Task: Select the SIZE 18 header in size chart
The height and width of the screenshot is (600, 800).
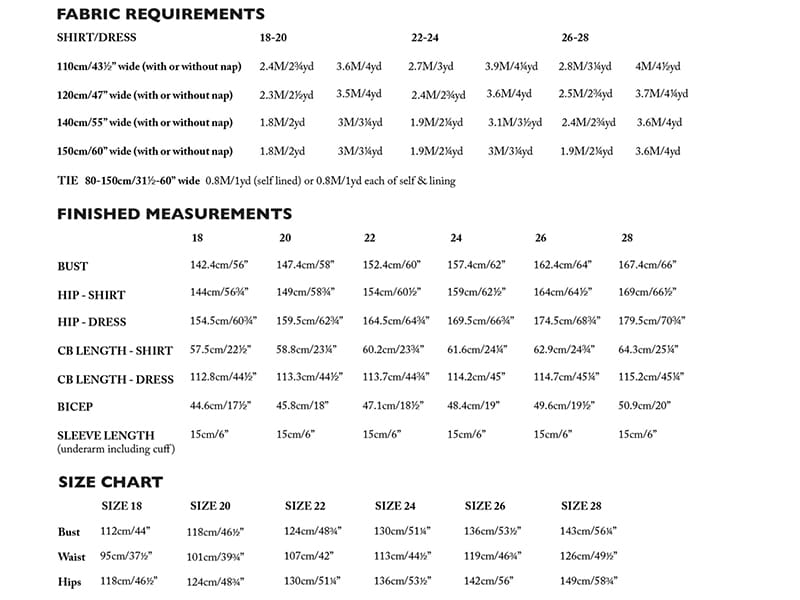Action: (x=122, y=505)
